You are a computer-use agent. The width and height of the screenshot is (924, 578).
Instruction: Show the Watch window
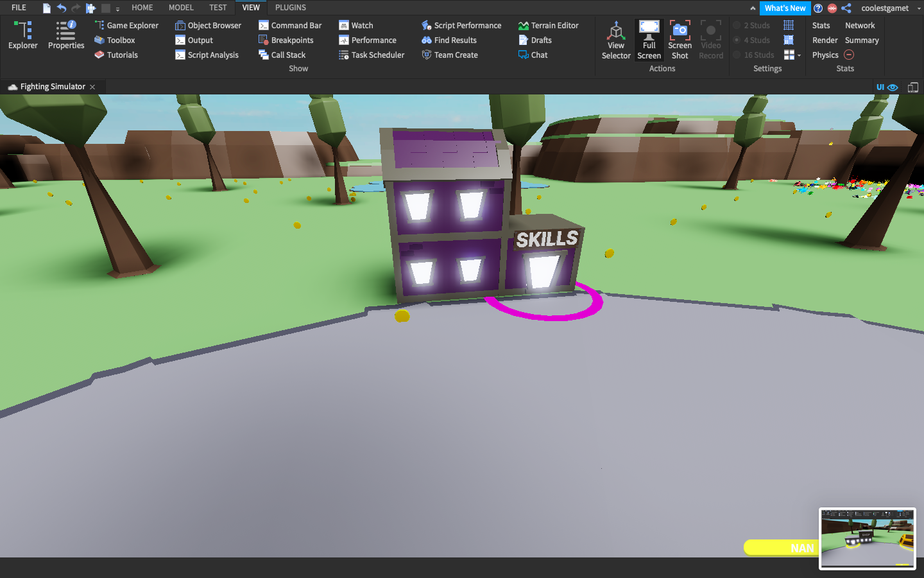point(355,25)
